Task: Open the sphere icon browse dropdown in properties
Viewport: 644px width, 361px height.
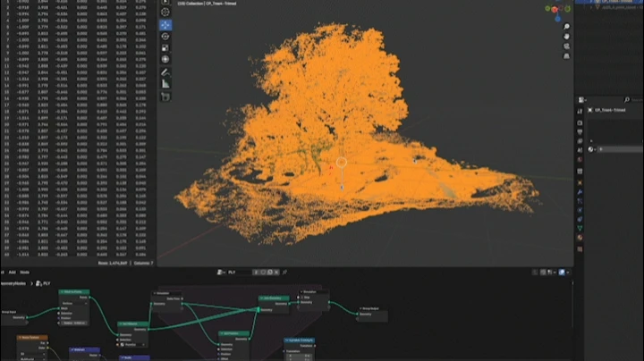Action: (591, 149)
